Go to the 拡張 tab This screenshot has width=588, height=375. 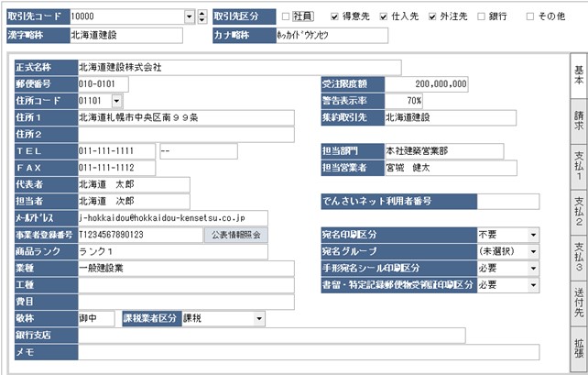[578, 347]
